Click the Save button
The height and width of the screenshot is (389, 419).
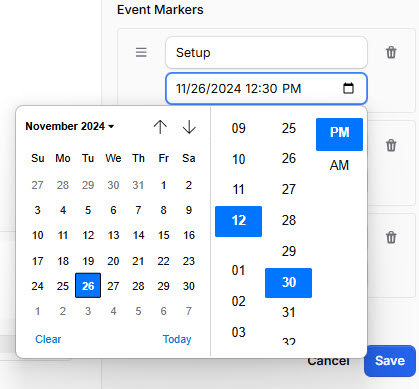coord(390,361)
